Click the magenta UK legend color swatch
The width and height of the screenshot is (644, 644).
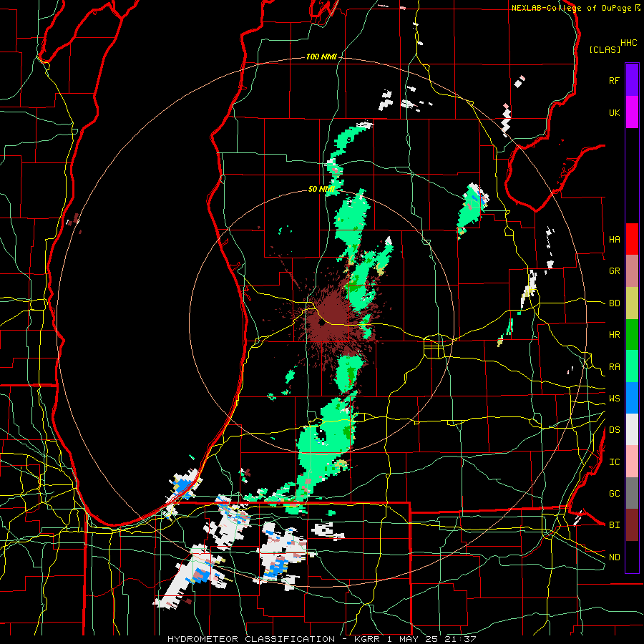[632, 112]
